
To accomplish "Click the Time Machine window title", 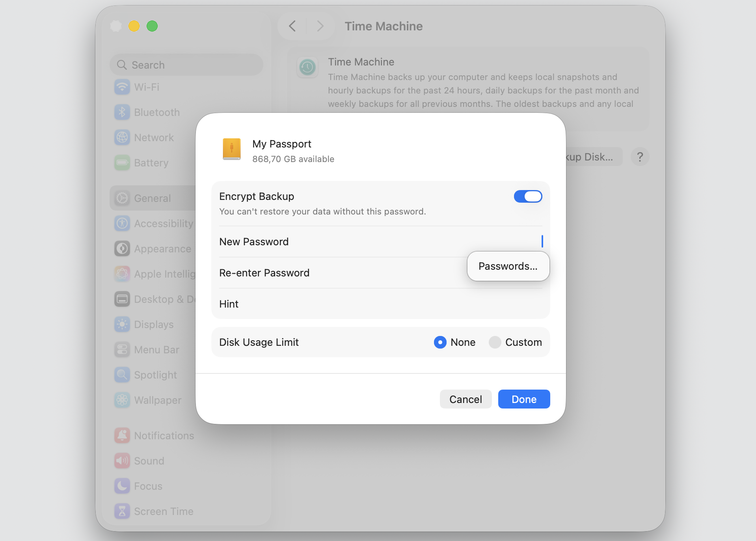I will click(x=384, y=26).
